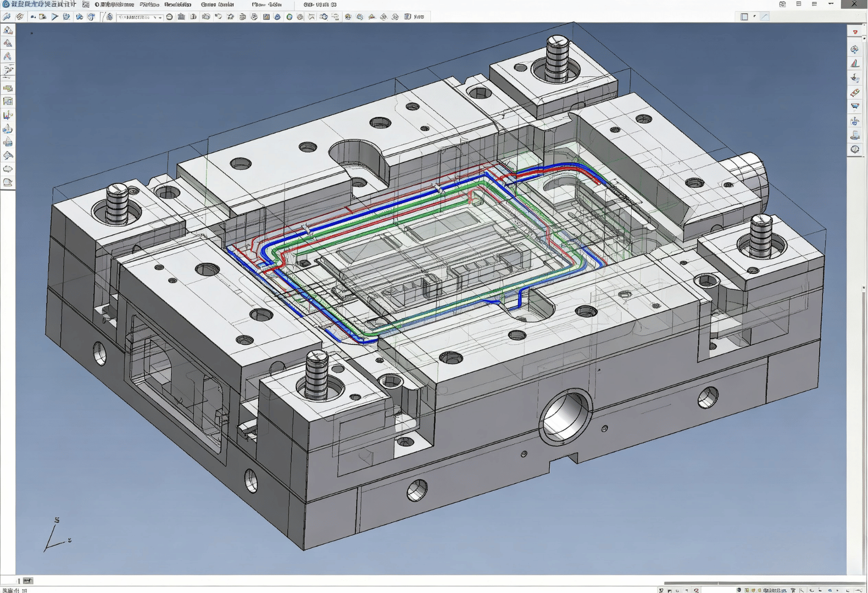Viewport: 868px width, 593px height.
Task: Select the second tool in left sidebar
Action: (8, 43)
